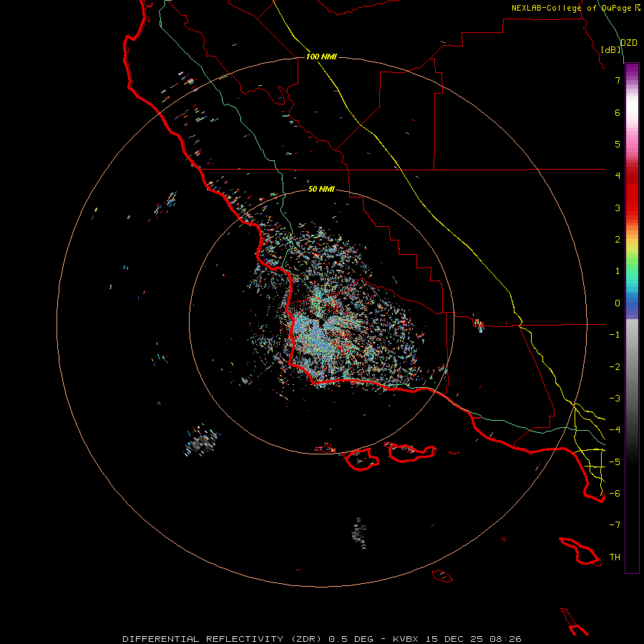Click the 15 DEC 25 date text
Screen dimensions: 644x644
pyautogui.click(x=454, y=639)
